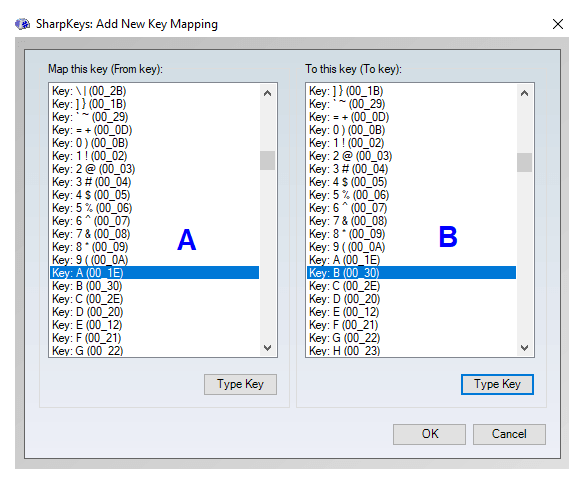Screen dimensions: 585x487
Task: Select Key: G (00_22) in To list
Action: (x=412, y=338)
